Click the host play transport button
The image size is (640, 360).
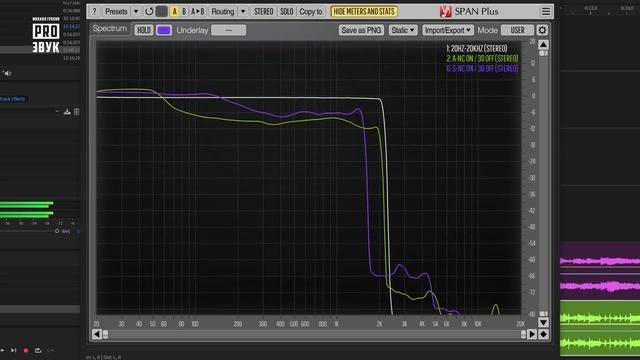pyautogui.click(x=2, y=350)
